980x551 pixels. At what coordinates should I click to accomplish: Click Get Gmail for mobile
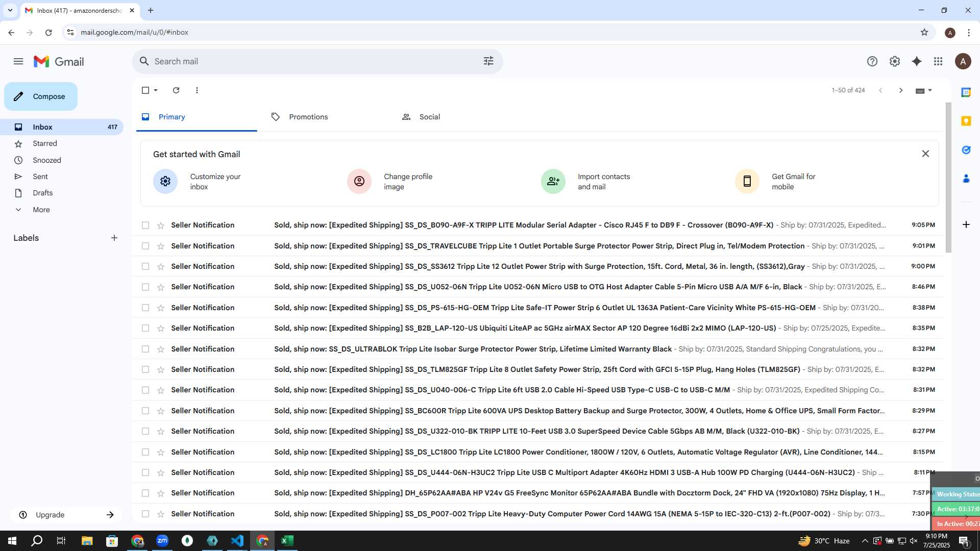tap(776, 182)
